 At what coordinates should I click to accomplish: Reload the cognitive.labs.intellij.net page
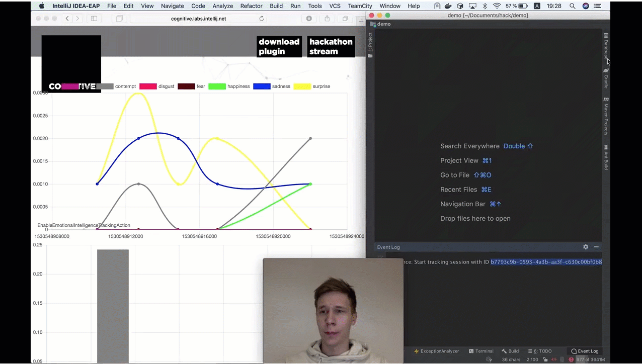(x=262, y=19)
